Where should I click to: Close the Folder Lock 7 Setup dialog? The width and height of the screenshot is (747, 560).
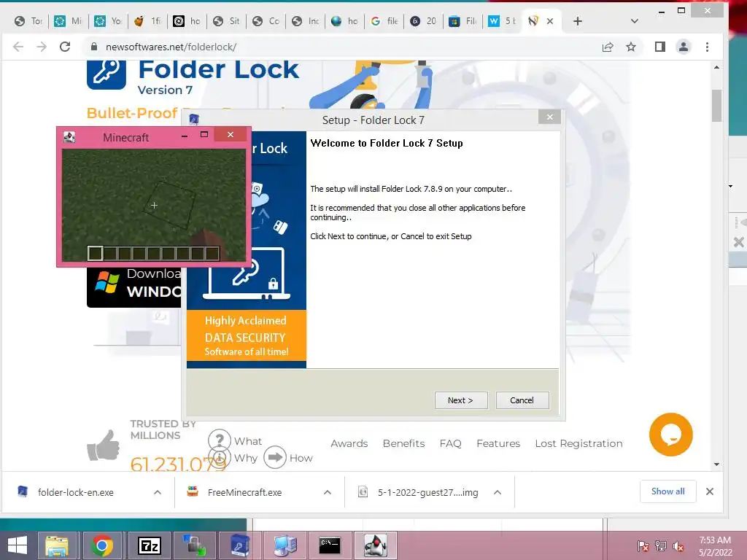[x=549, y=117]
